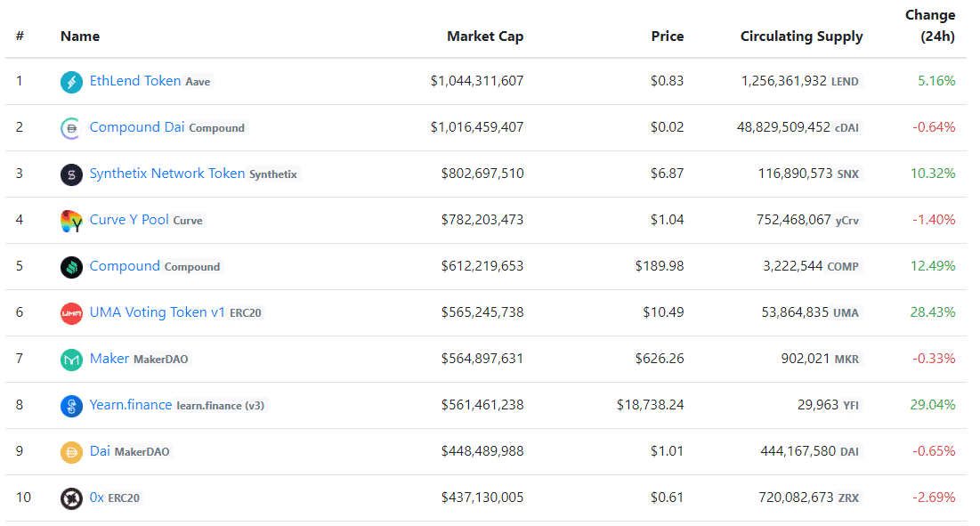
Task: Click the red UMA logo icon
Action: (x=71, y=313)
